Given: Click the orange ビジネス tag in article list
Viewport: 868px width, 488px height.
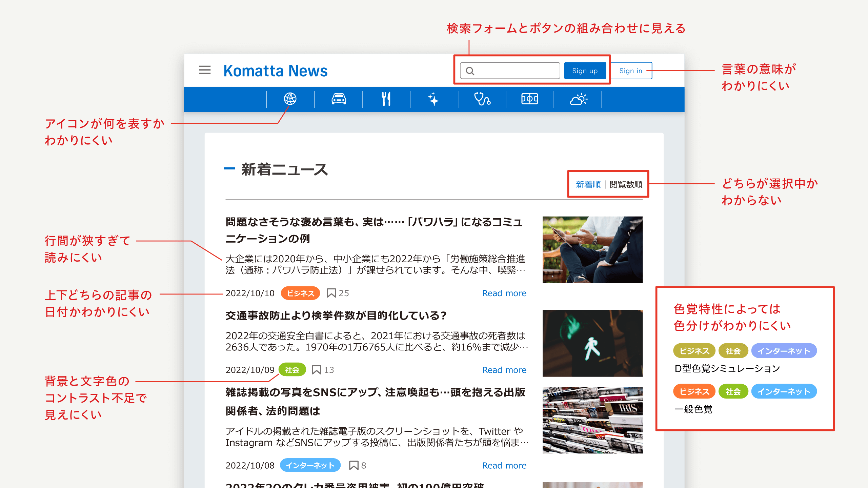Looking at the screenshot, I should (x=300, y=293).
